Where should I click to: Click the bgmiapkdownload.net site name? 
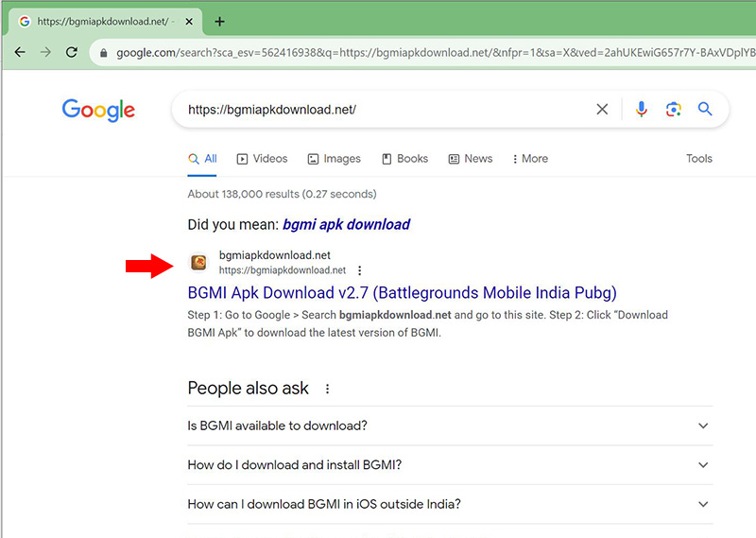pos(275,255)
